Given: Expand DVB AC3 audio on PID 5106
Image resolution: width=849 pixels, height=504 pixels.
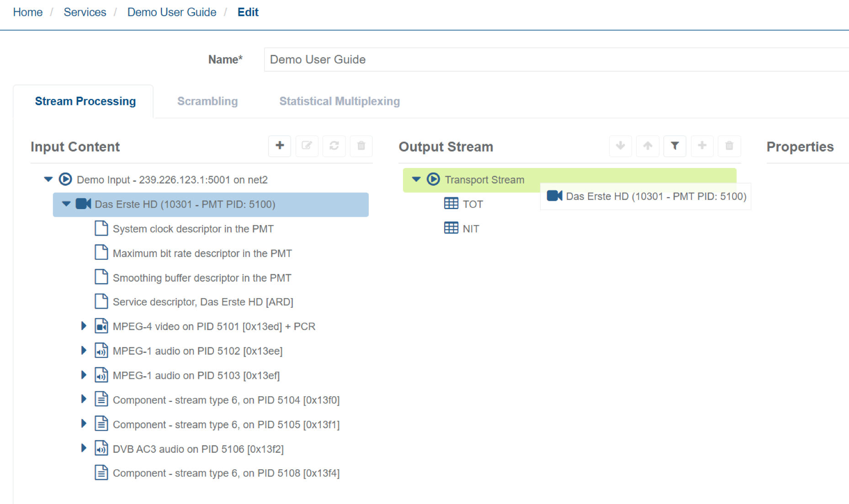Looking at the screenshot, I should click(84, 448).
